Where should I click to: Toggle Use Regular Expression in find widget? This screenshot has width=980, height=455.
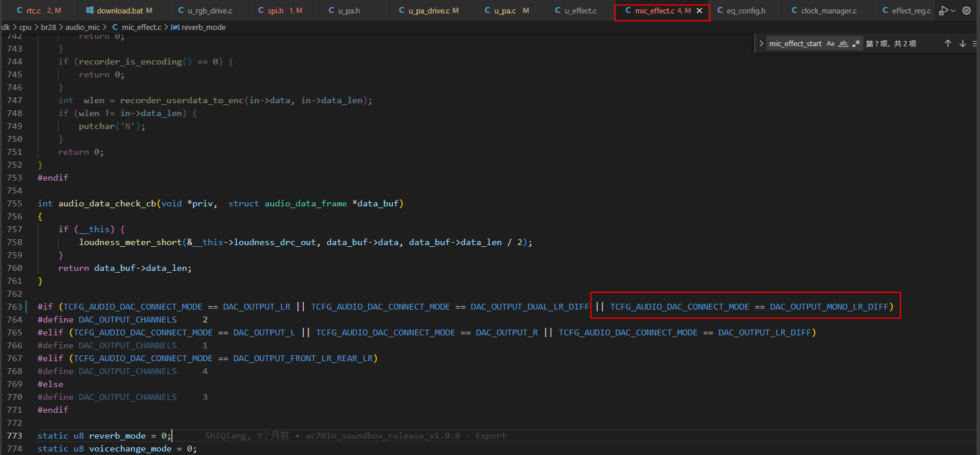[x=856, y=43]
